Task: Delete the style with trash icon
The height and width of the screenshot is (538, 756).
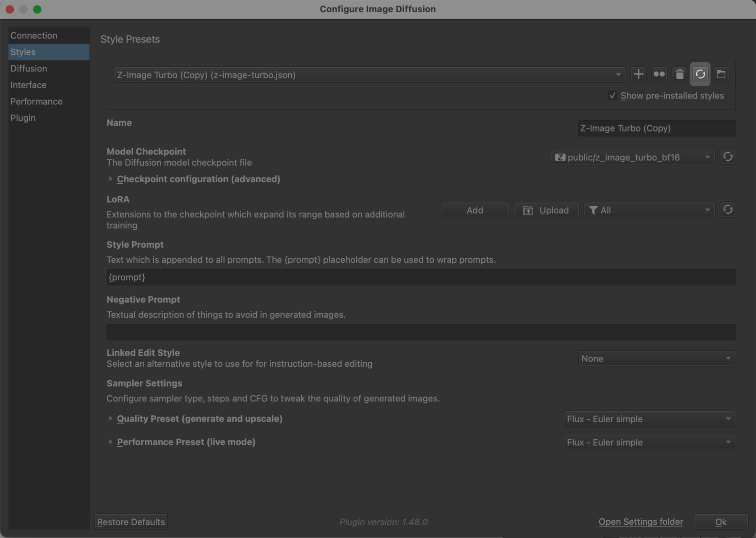Action: pyautogui.click(x=679, y=74)
